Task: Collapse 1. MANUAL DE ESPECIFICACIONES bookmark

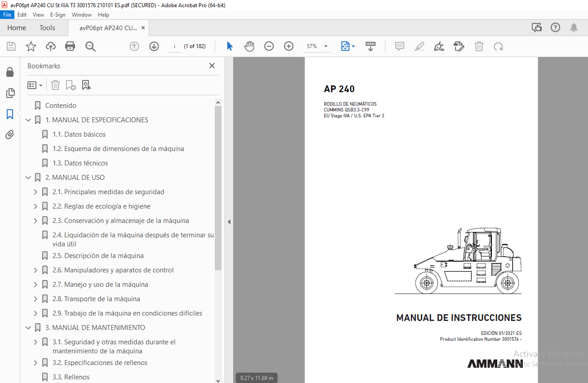Action: tap(28, 120)
